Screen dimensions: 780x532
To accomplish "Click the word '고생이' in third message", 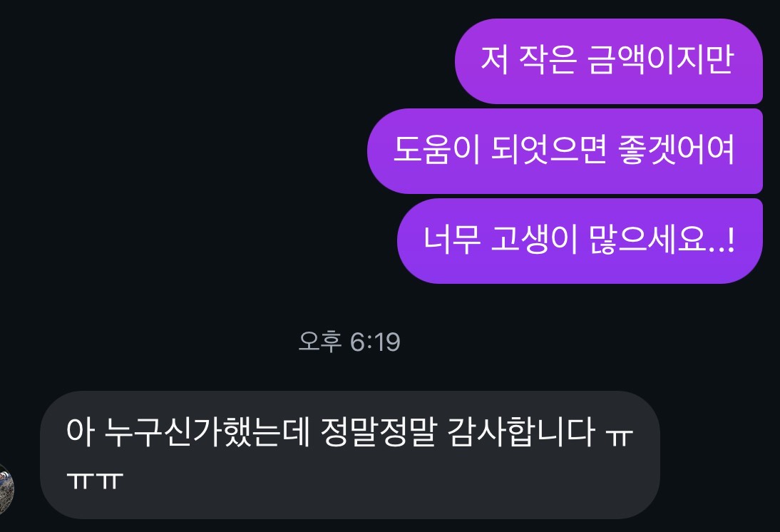I will coord(534,240).
